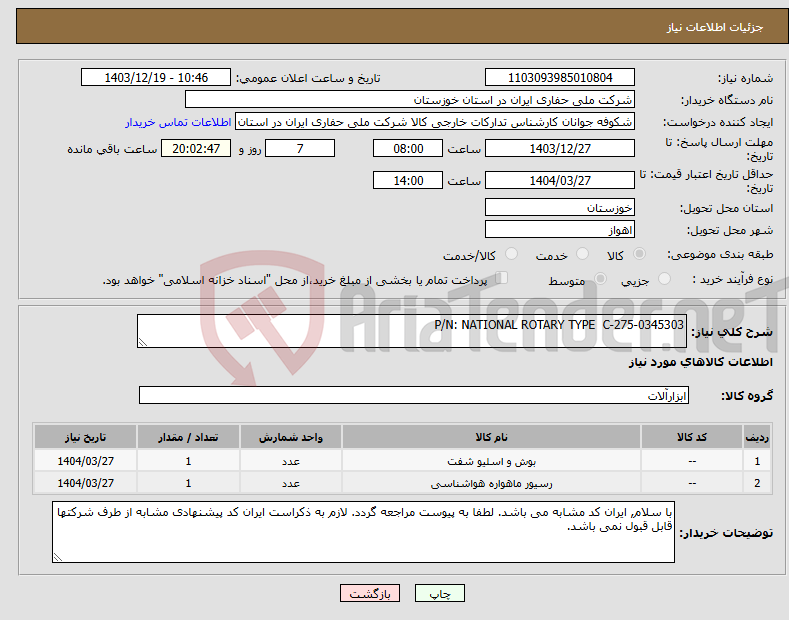Click the واحد شمارش column header
This screenshot has height=620, width=789.
[291, 437]
